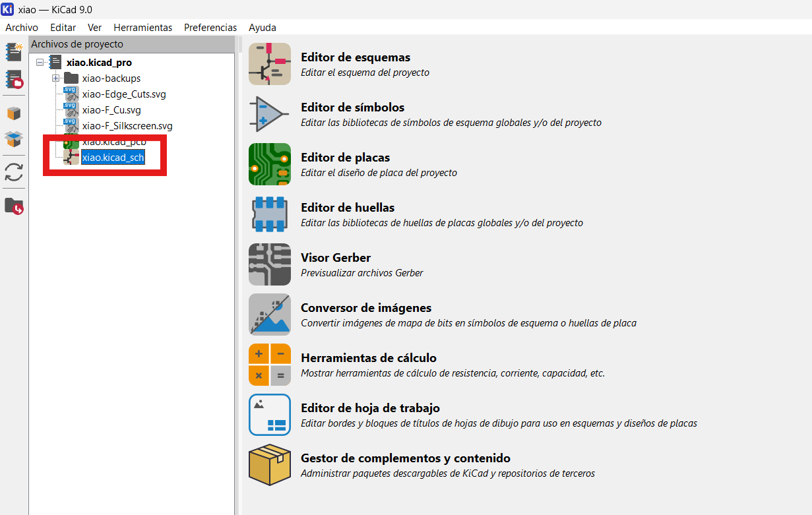The image size is (812, 515).
Task: Launch the Editor de hoja de trabajo icon
Action: [x=270, y=415]
